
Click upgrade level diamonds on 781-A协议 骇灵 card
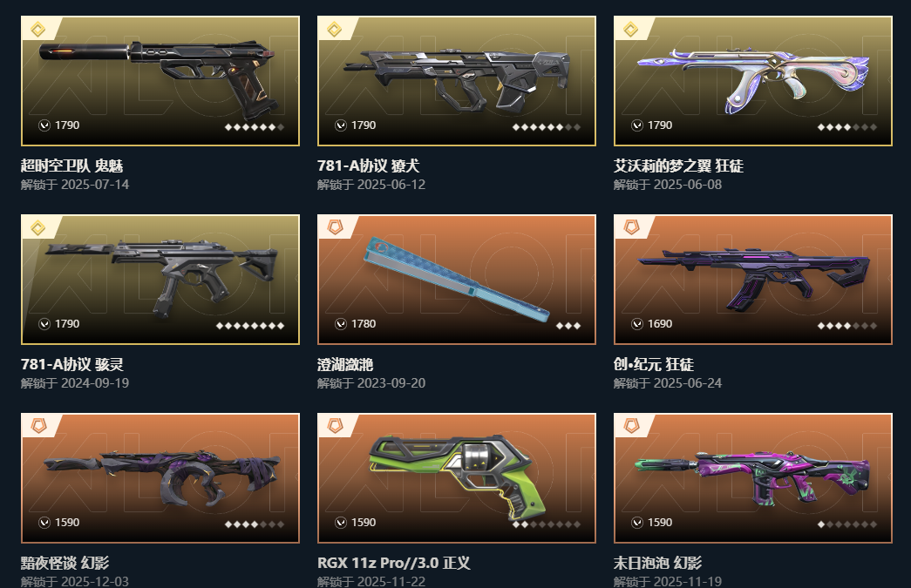tap(250, 326)
